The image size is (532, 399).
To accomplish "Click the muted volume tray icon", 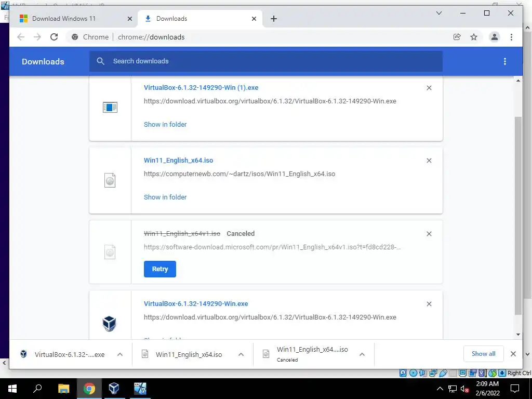I will tap(465, 389).
